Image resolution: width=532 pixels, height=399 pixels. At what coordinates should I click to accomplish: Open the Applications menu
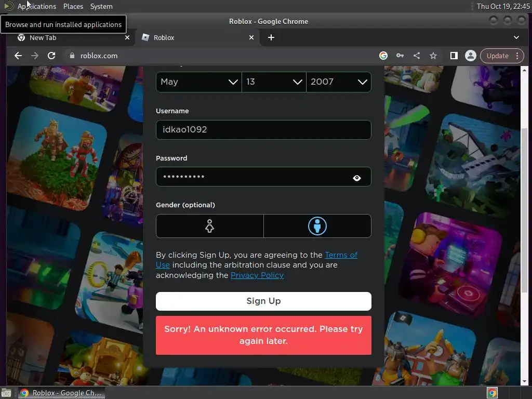[x=37, y=6]
